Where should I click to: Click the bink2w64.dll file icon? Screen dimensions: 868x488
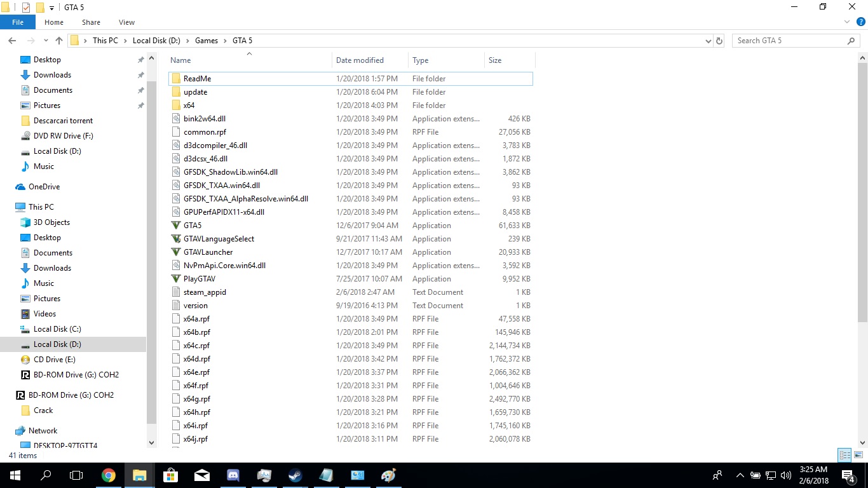point(177,119)
